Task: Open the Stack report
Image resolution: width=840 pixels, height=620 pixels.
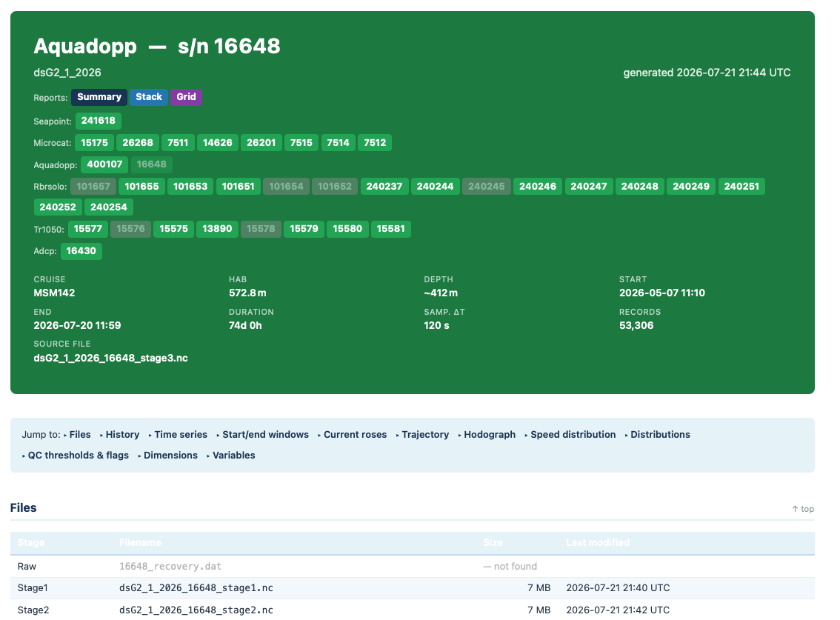Action: [148, 97]
